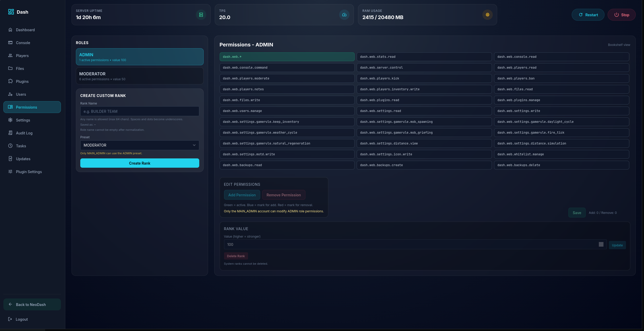
Task: Click Remove Permission button
Action: (x=284, y=195)
